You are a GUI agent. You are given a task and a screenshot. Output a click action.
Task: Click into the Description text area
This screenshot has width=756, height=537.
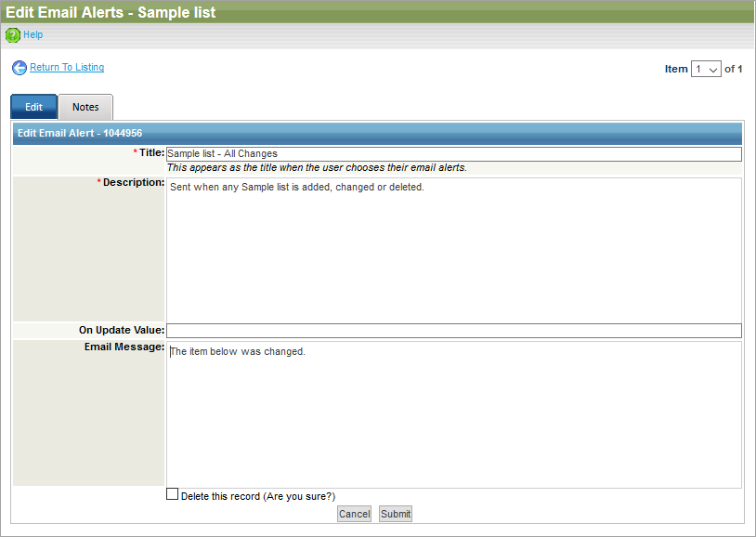[454, 249]
